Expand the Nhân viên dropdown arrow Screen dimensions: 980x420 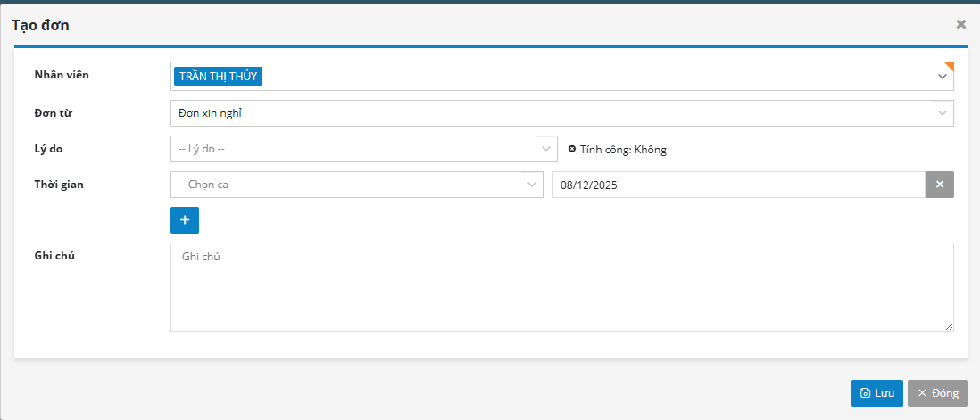(942, 78)
